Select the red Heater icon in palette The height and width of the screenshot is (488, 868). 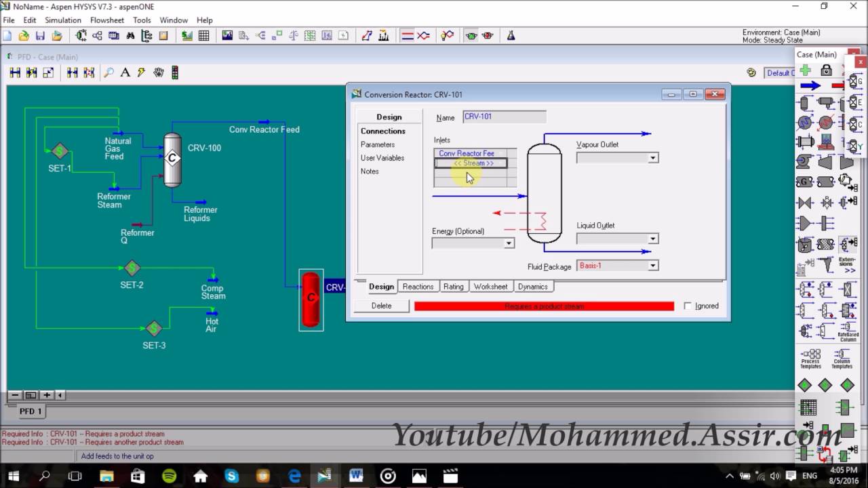pos(826,123)
